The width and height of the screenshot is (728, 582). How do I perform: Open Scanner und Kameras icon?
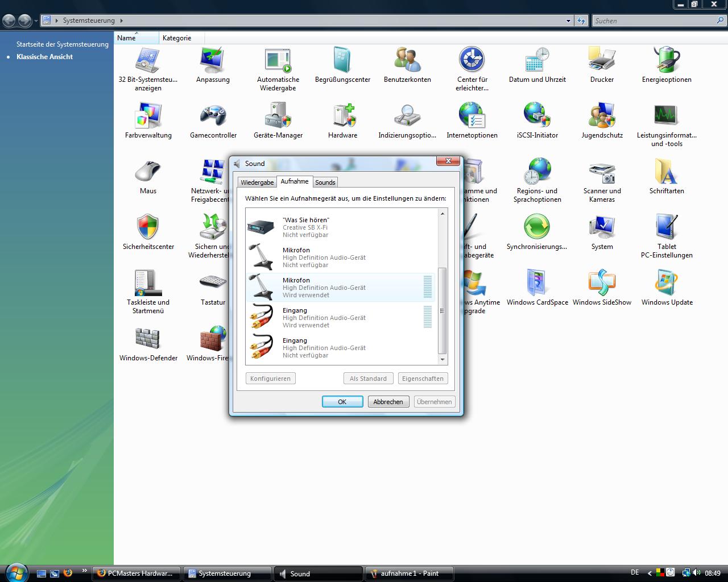(602, 180)
